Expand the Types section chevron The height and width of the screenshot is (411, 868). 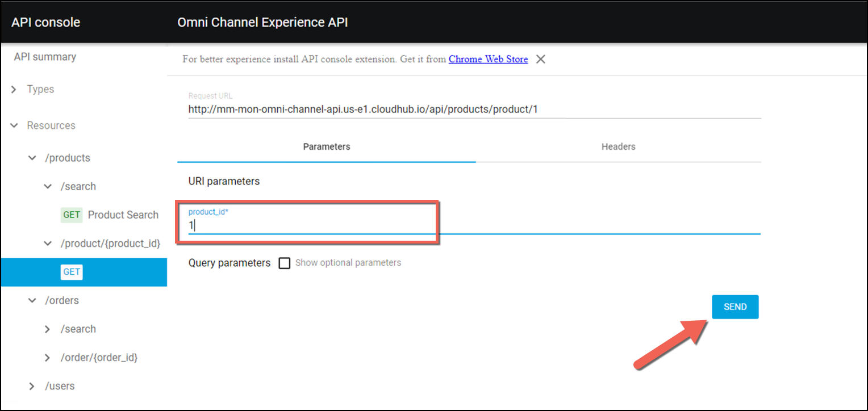click(14, 90)
